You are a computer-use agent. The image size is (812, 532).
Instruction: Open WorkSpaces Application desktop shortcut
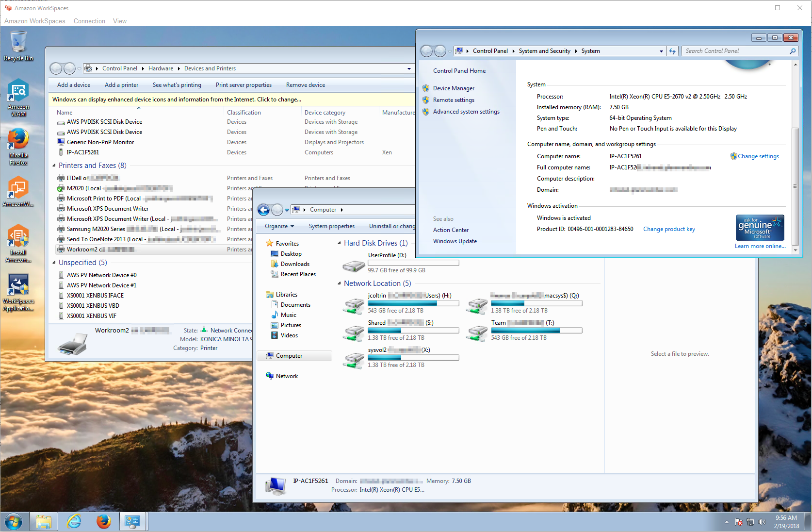[18, 292]
